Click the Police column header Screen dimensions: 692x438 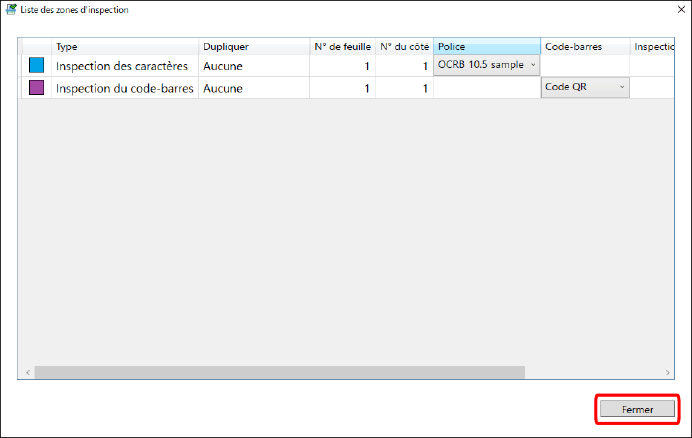[x=487, y=47]
